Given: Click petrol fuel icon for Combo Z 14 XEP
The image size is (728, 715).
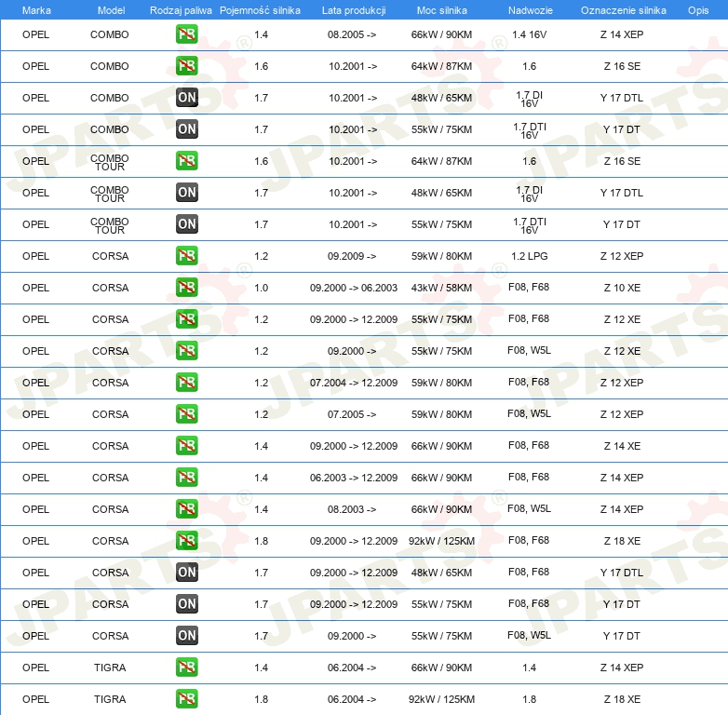Looking at the screenshot, I should [x=186, y=34].
